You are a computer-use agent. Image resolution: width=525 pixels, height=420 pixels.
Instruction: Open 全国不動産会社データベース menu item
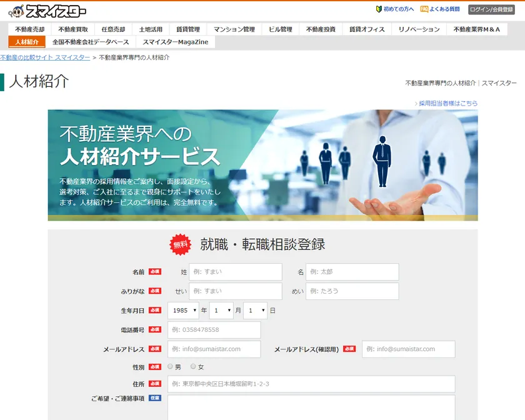[x=91, y=42]
